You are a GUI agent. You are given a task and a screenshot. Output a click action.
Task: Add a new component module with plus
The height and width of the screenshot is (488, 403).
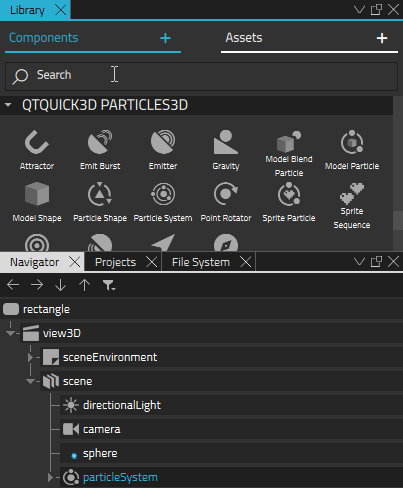click(x=165, y=38)
